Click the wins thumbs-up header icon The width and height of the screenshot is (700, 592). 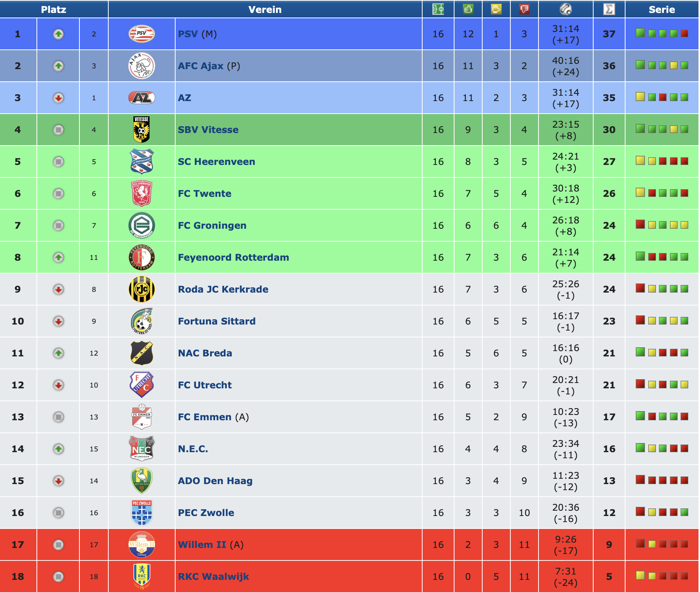pyautogui.click(x=468, y=9)
